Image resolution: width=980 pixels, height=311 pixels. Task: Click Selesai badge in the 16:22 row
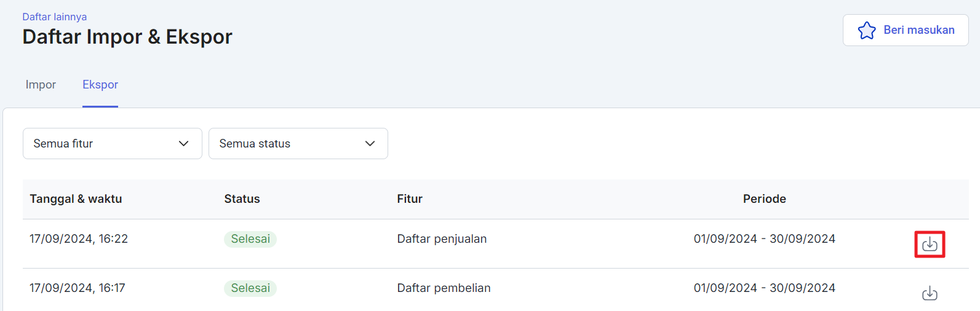[250, 239]
